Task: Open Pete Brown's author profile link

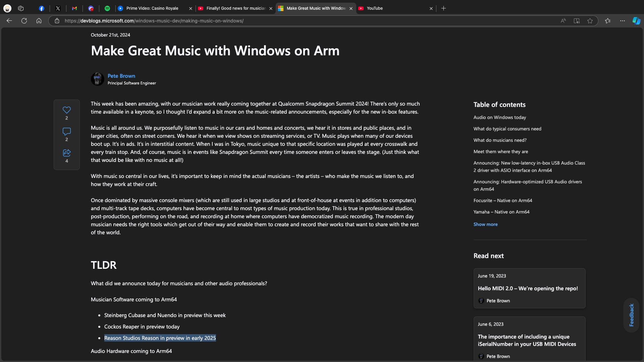Action: (x=121, y=76)
